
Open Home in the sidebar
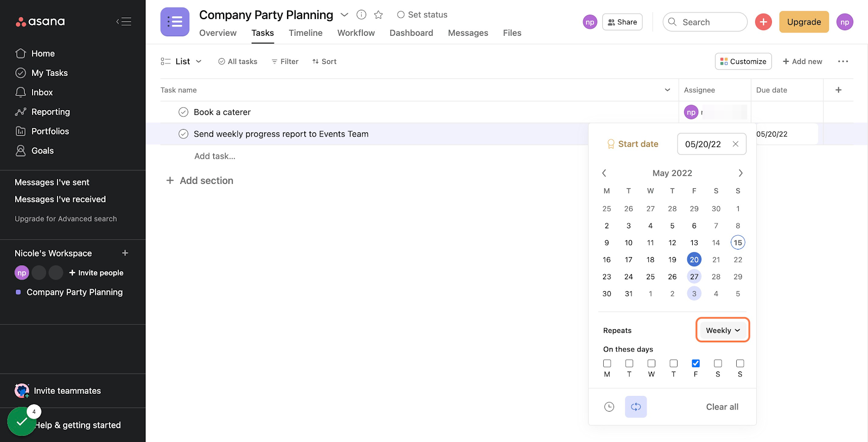[35, 54]
